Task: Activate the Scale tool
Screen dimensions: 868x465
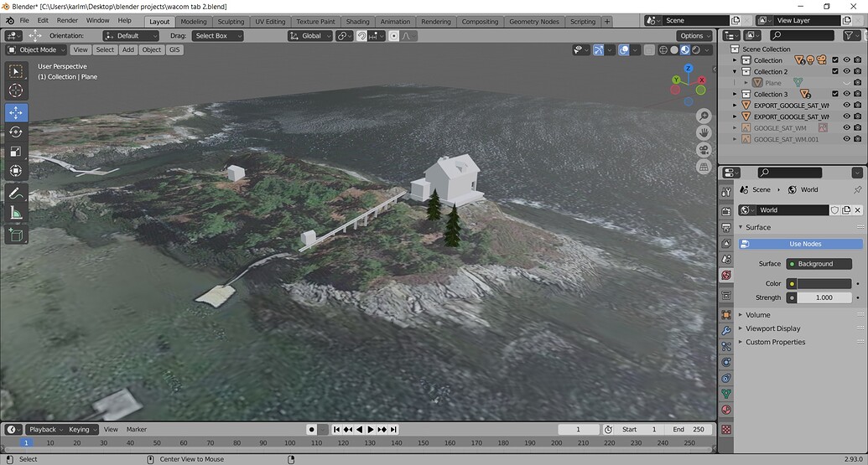Action: point(15,152)
